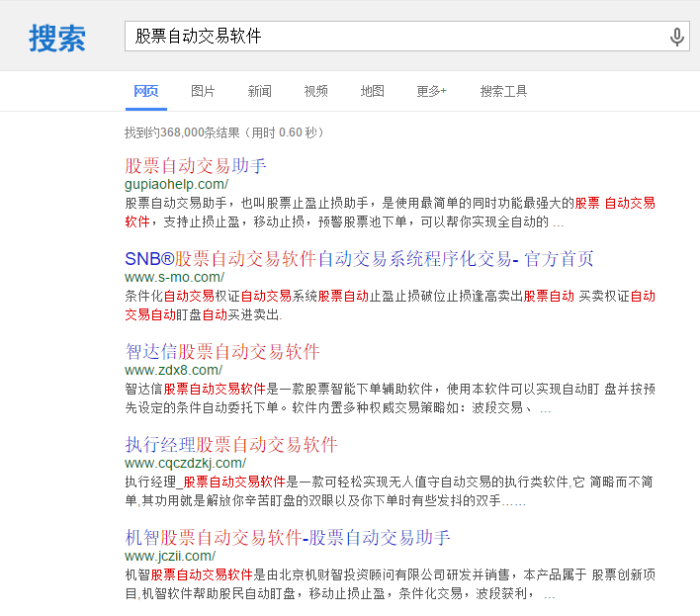Click the microphone voice search icon
The height and width of the screenshot is (616, 700).
tap(677, 37)
